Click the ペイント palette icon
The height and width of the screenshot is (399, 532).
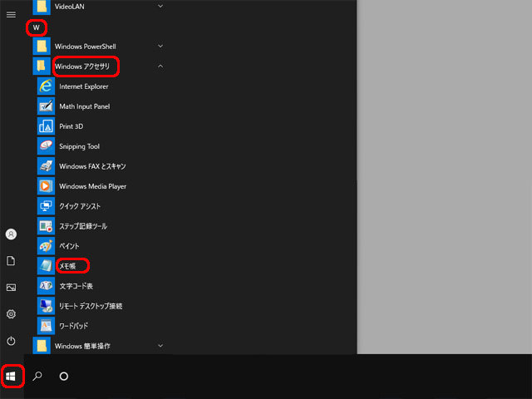(46, 246)
